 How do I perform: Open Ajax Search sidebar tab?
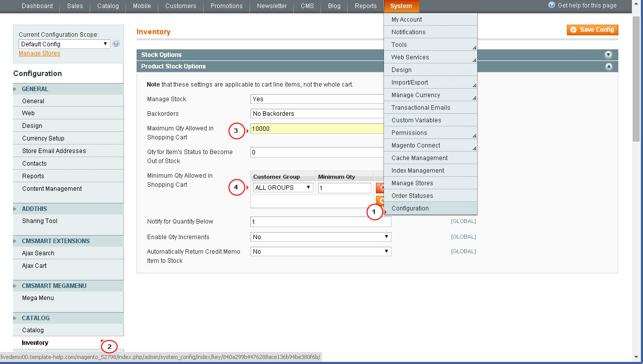[68, 253]
